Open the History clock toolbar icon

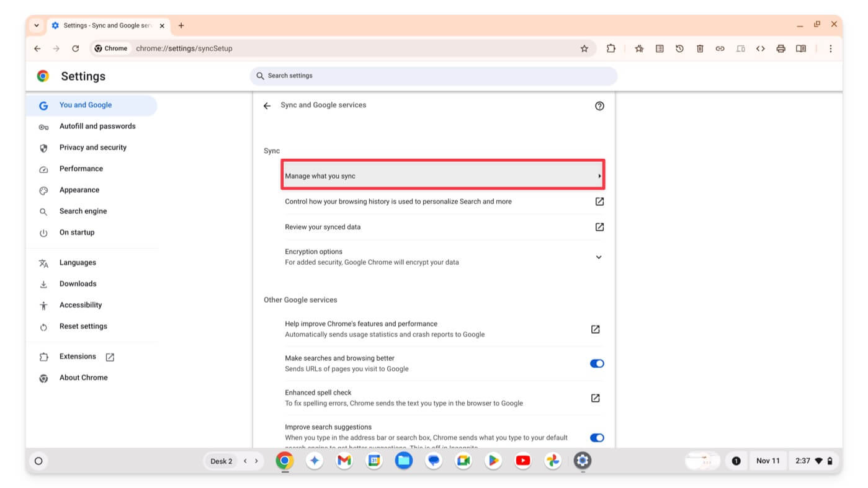tap(679, 48)
